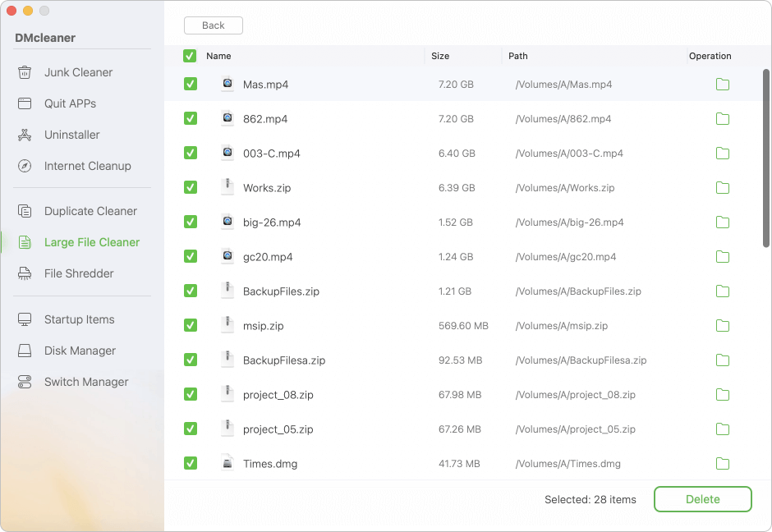The image size is (772, 532).
Task: Uncheck the BackupFiles.zip checkbox
Action: coord(191,291)
